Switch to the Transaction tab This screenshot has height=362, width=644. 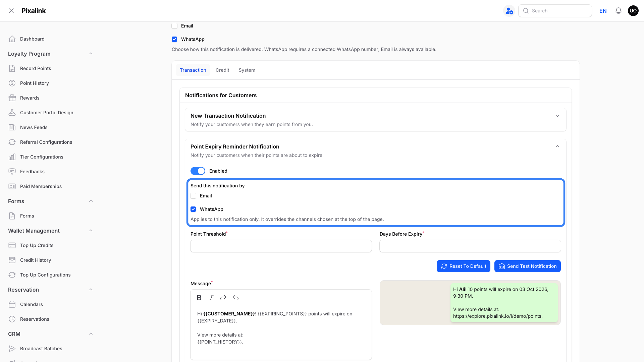pos(193,70)
